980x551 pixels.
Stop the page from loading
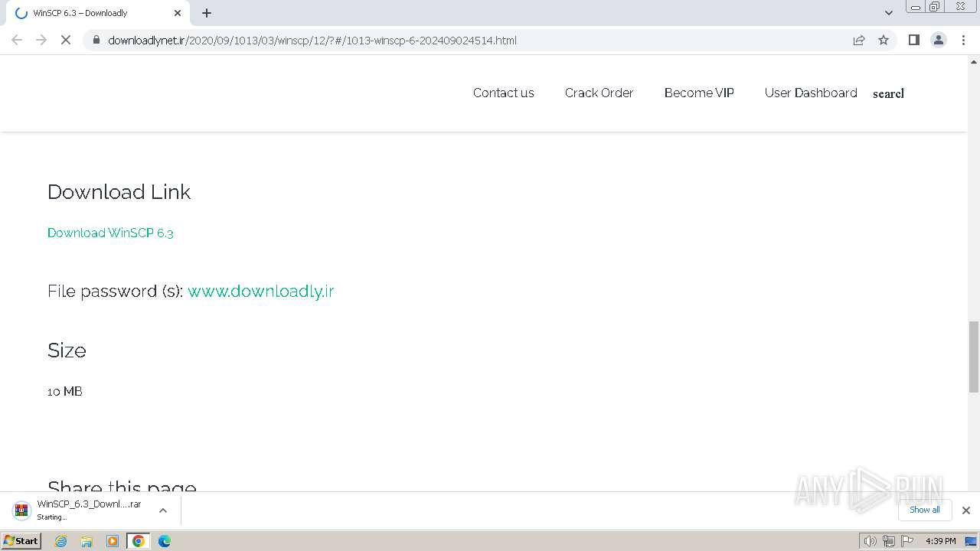point(66,40)
